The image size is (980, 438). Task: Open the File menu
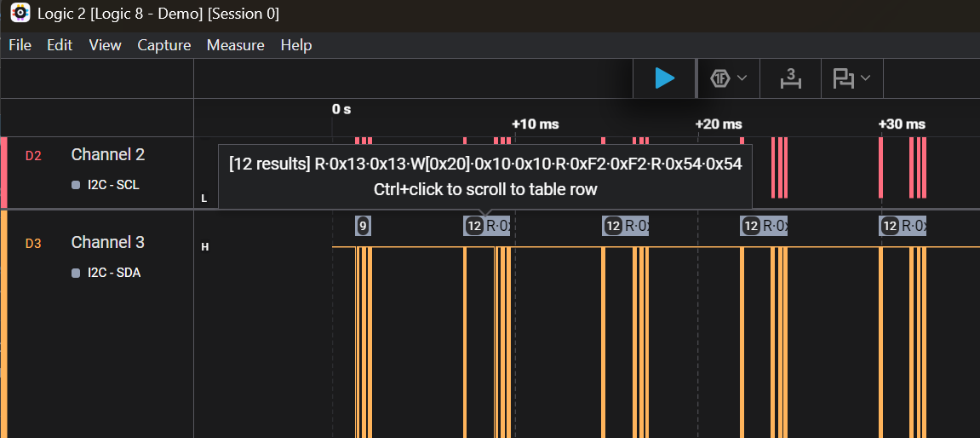point(20,45)
